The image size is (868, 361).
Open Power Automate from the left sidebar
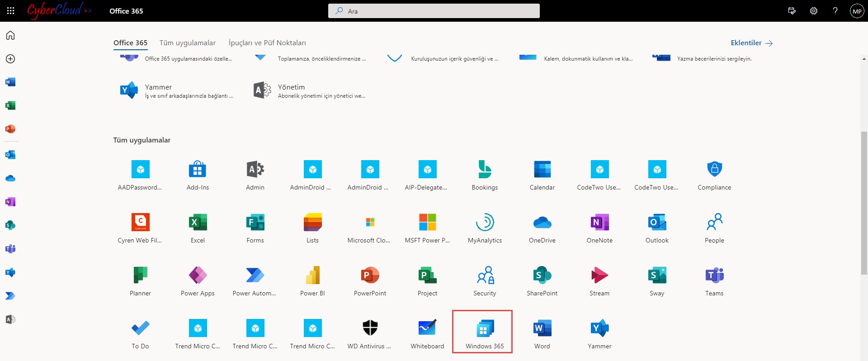point(10,296)
